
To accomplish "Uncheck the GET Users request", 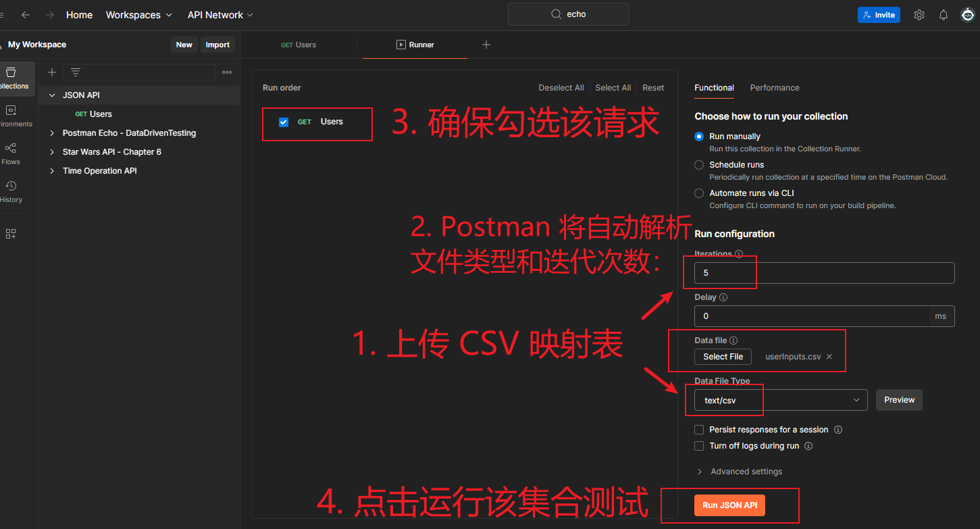I will (284, 122).
